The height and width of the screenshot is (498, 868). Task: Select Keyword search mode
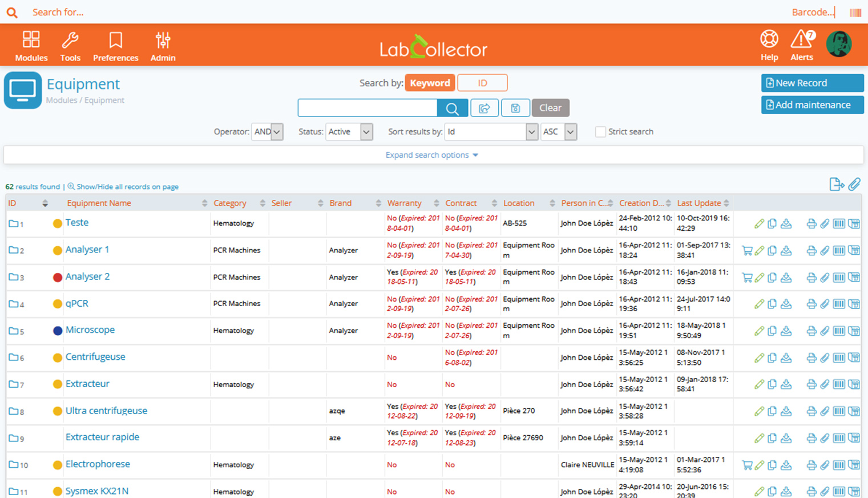point(430,83)
